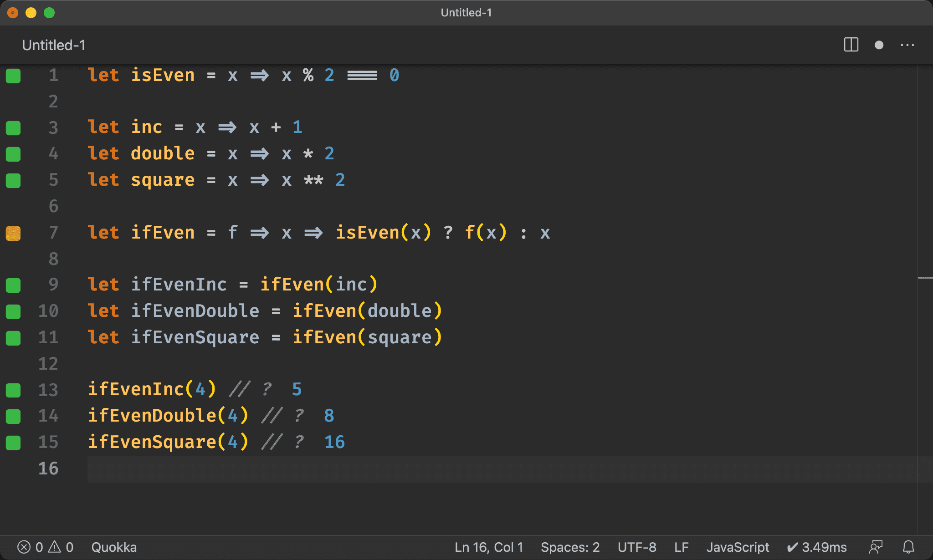Click line number 6 in gutter
Viewport: 933px width, 560px height.
point(54,206)
